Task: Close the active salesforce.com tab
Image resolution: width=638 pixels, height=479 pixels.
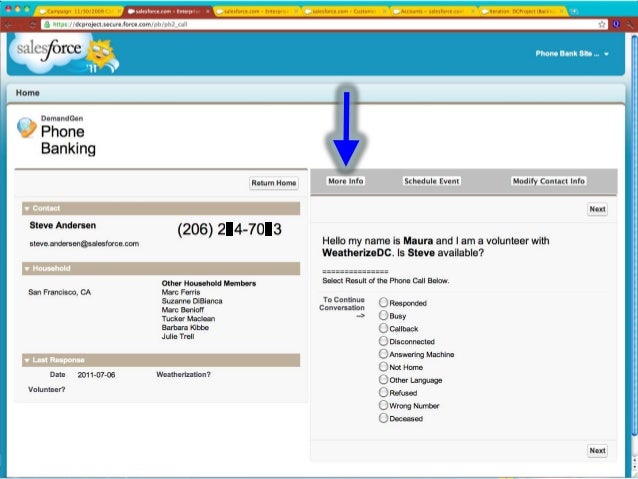Action: pos(208,11)
